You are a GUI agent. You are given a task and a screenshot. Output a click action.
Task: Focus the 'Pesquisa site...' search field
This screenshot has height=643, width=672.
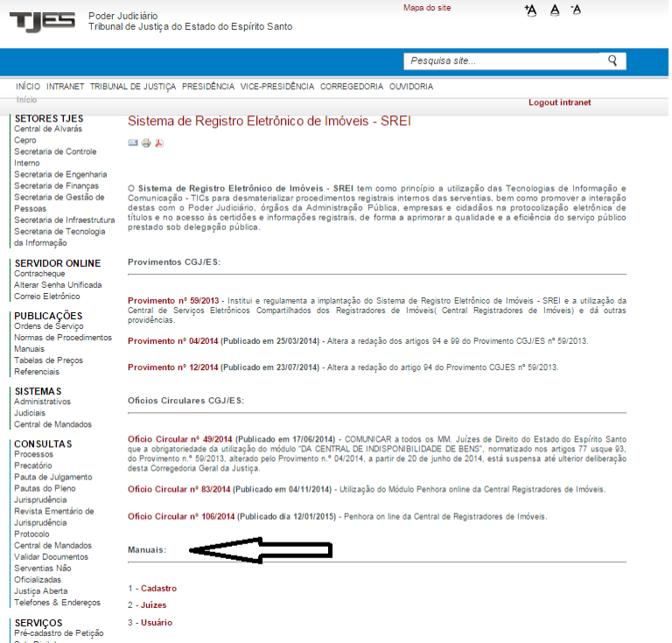pos(501,61)
